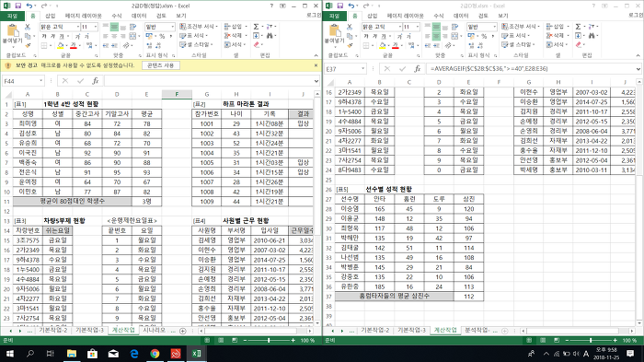Screen dimensions: 644x362
Task: Open Cell Styles (셀 스타일) in left window
Action: tap(196, 45)
